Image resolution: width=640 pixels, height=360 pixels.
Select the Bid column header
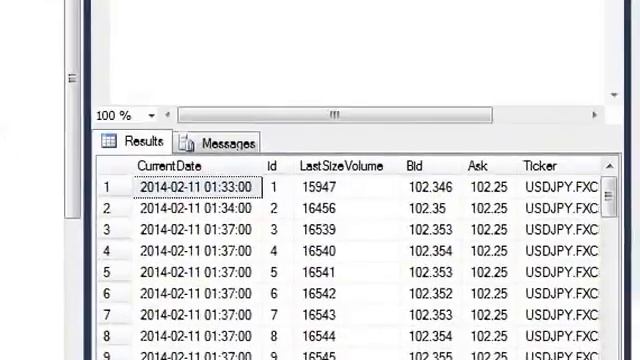click(x=414, y=166)
